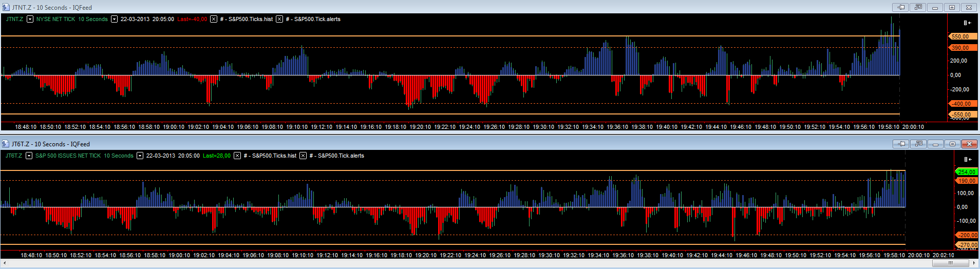Click the JT6T.Z window document icon
This screenshot has height=269, width=980.
[6, 144]
